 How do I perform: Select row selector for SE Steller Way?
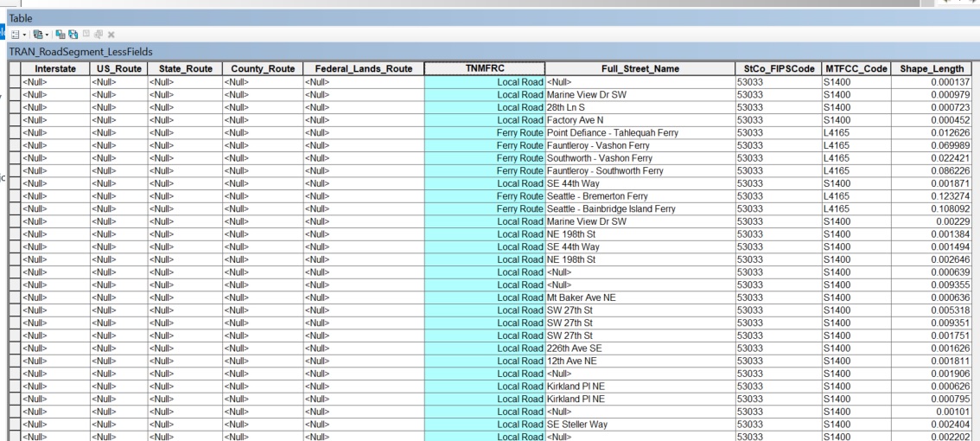(x=15, y=424)
